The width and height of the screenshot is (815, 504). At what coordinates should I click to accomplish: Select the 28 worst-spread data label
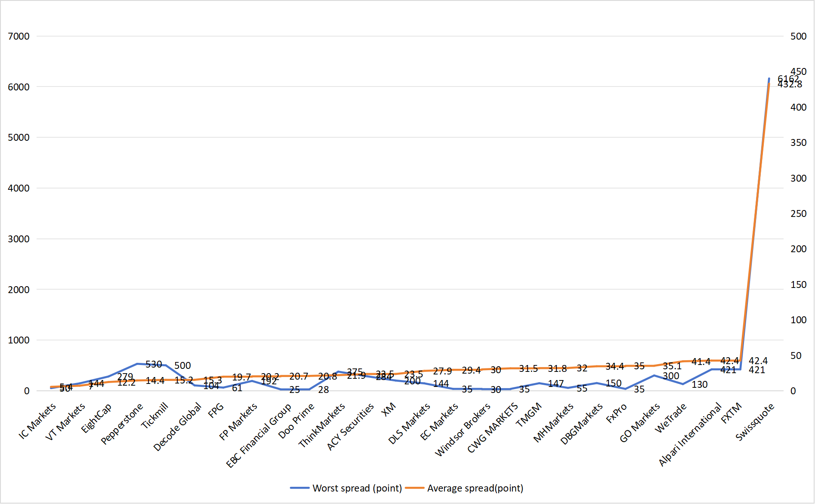pos(324,390)
